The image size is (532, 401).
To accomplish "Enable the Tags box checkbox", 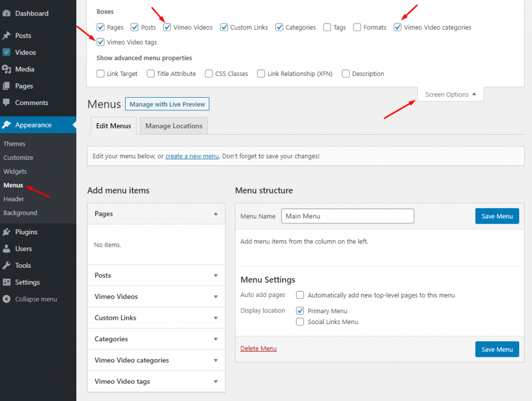I will pos(327,27).
